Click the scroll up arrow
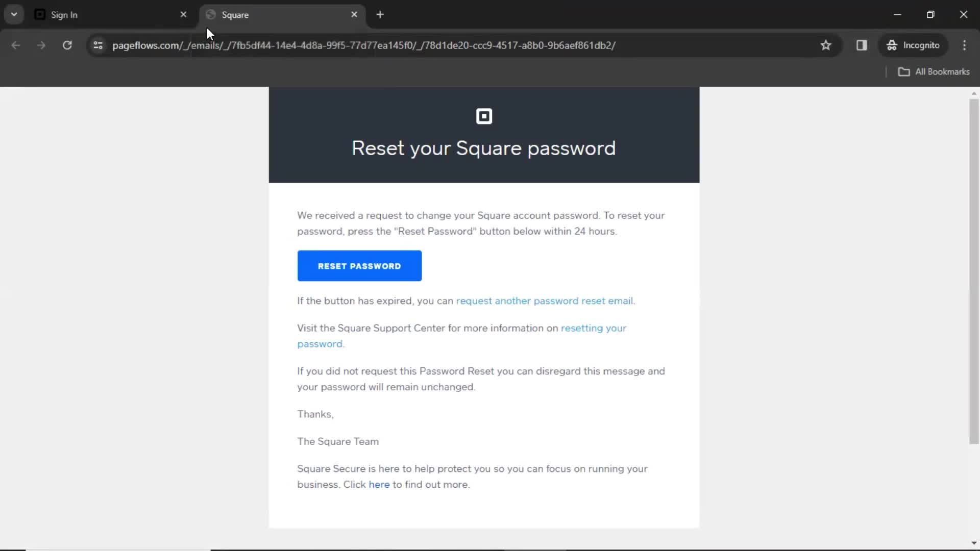This screenshot has width=980, height=551. point(974,93)
